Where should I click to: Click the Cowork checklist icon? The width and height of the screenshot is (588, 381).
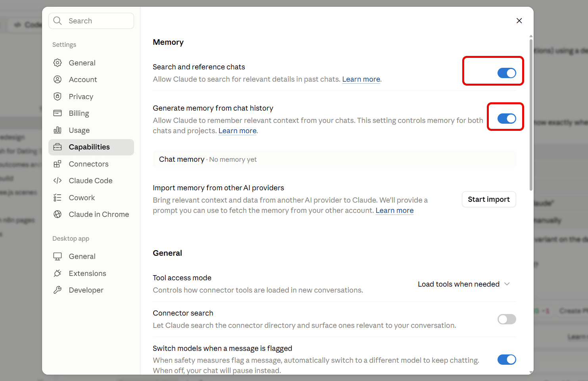point(58,197)
